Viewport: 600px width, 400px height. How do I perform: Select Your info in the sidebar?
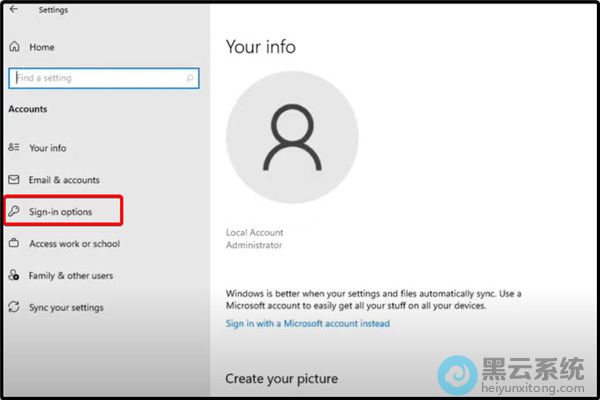click(48, 148)
